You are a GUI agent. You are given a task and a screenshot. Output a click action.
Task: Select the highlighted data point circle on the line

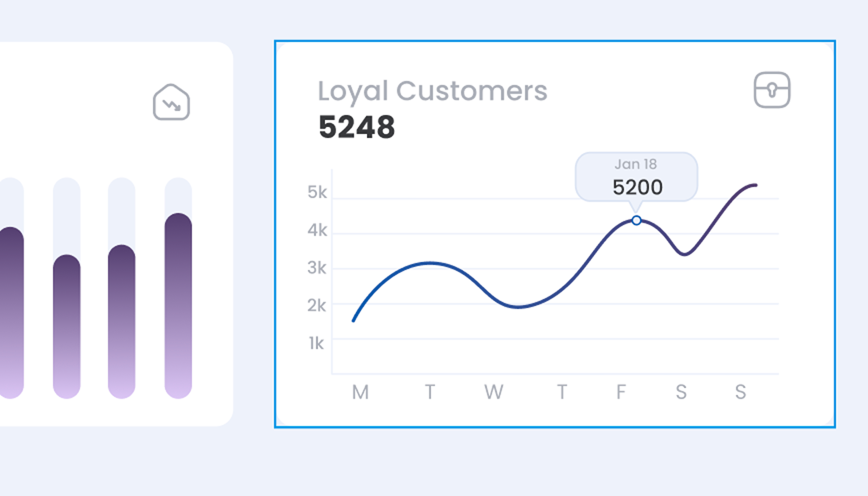(636, 221)
